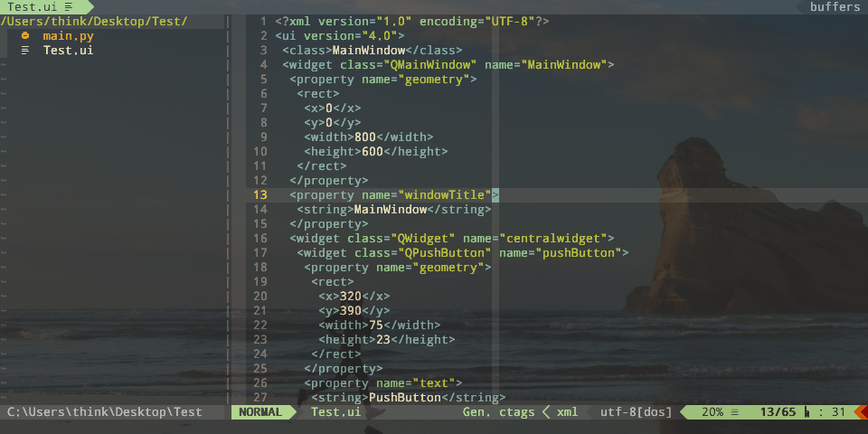This screenshot has width=868, height=434.
Task: Click the chevron separator before xml filetype
Action: click(545, 412)
